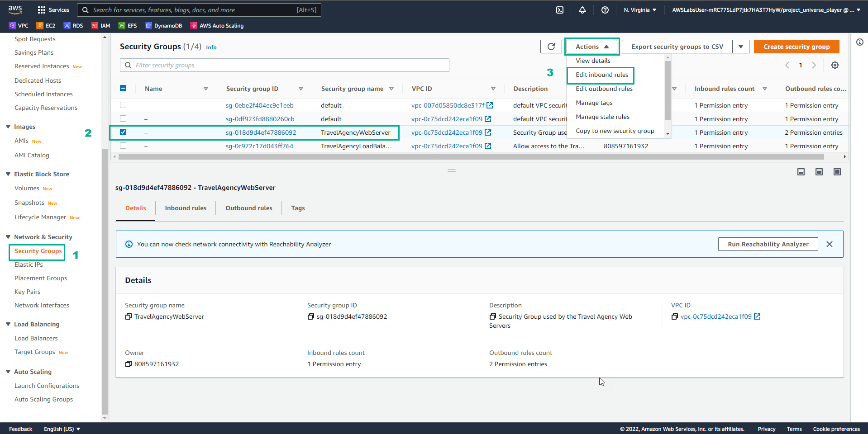Screen dimensions: 868x434
Task: Open Elastic IPs in sidebar
Action: pyautogui.click(x=29, y=264)
